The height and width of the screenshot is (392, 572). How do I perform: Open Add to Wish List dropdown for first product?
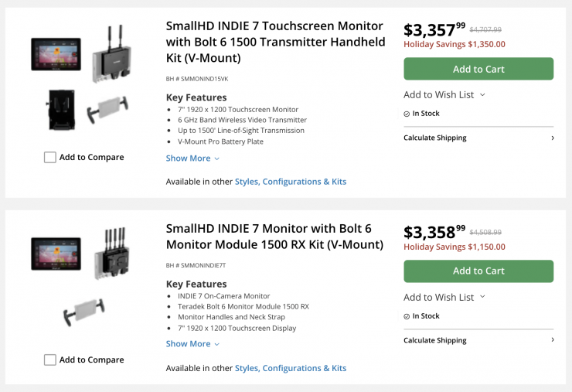tap(444, 95)
